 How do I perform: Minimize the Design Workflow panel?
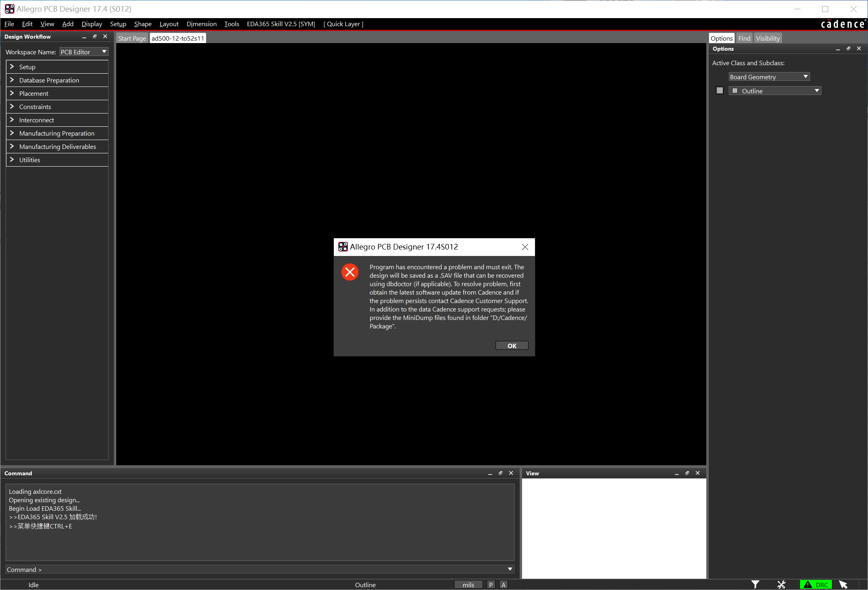84,37
